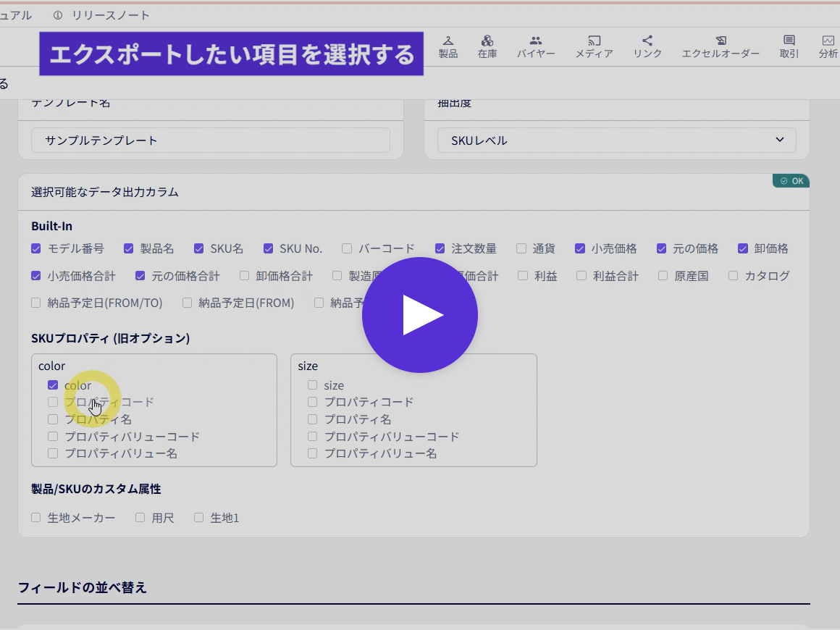The image size is (840, 630).
Task: Uncheck the モデル番号 checkbox
Action: click(x=36, y=248)
